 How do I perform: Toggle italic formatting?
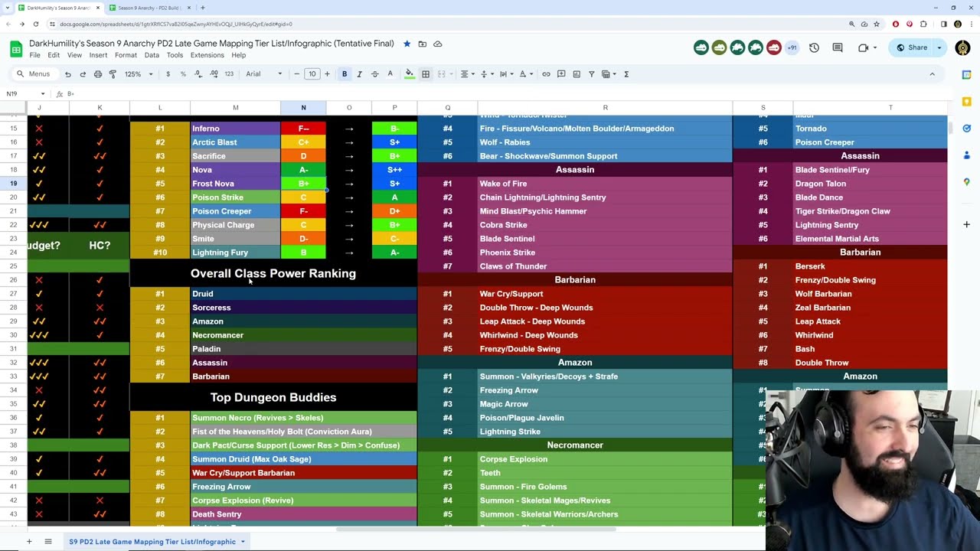click(359, 74)
